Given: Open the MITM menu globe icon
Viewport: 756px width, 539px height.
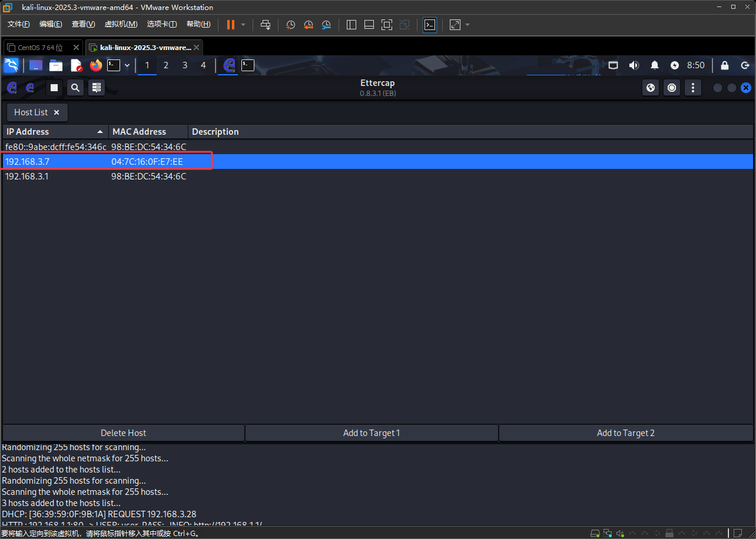Looking at the screenshot, I should [x=651, y=88].
